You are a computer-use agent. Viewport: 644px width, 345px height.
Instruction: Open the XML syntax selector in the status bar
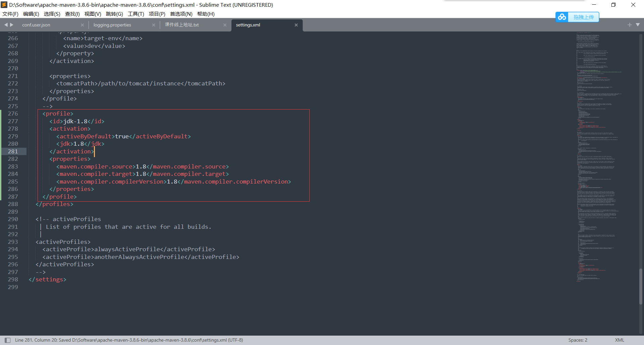619,340
